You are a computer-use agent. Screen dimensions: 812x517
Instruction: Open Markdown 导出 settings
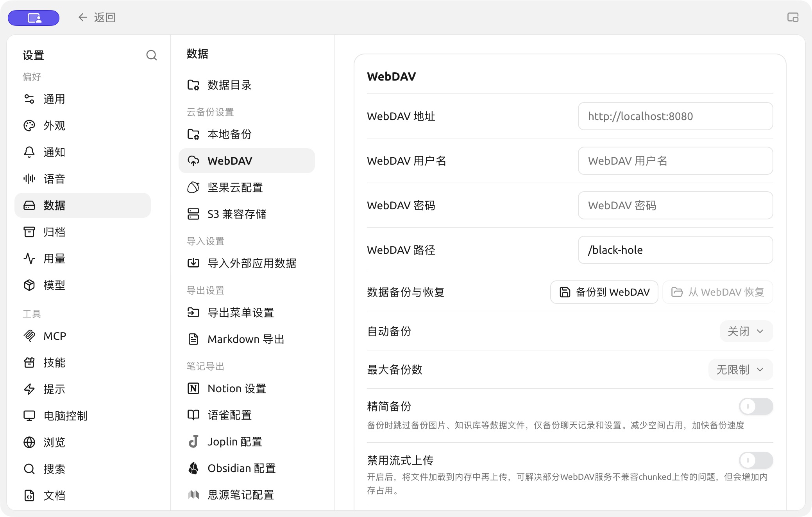point(247,339)
